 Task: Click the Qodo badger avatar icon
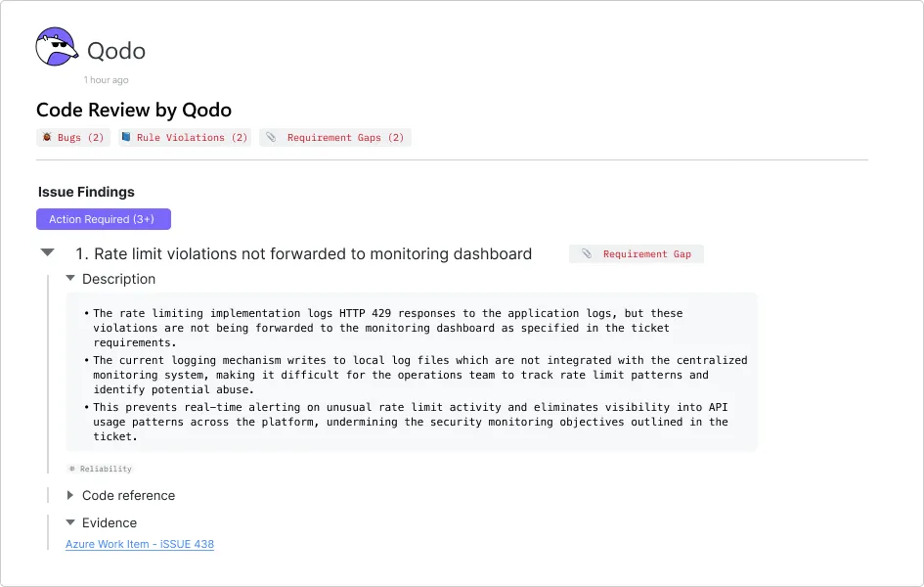tap(55, 48)
